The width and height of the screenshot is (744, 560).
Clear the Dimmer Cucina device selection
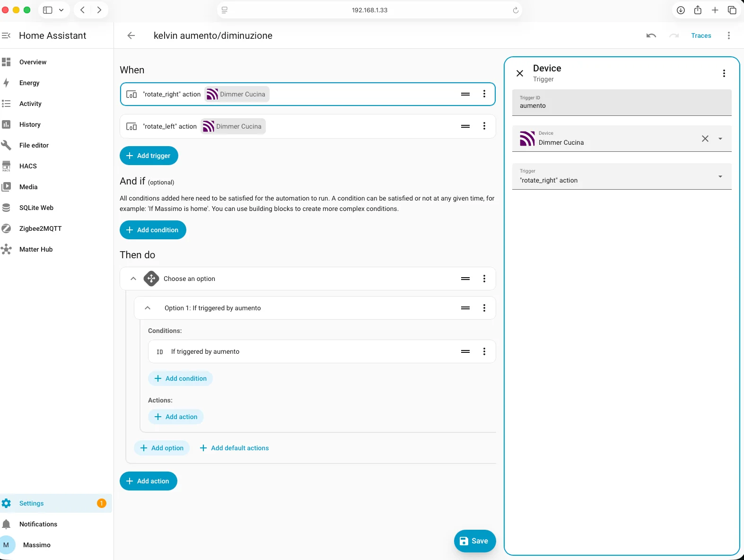(705, 139)
